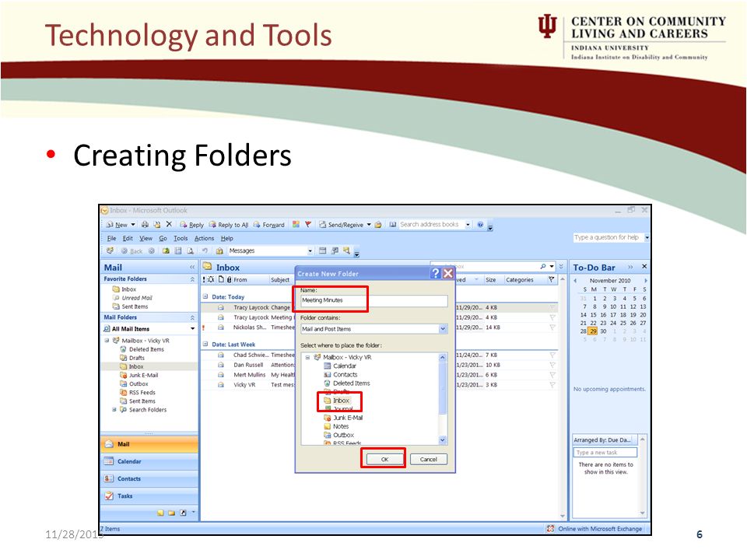747x560 pixels.
Task: Collapse the Mail navigation pane chevron
Action: pyautogui.click(x=192, y=267)
